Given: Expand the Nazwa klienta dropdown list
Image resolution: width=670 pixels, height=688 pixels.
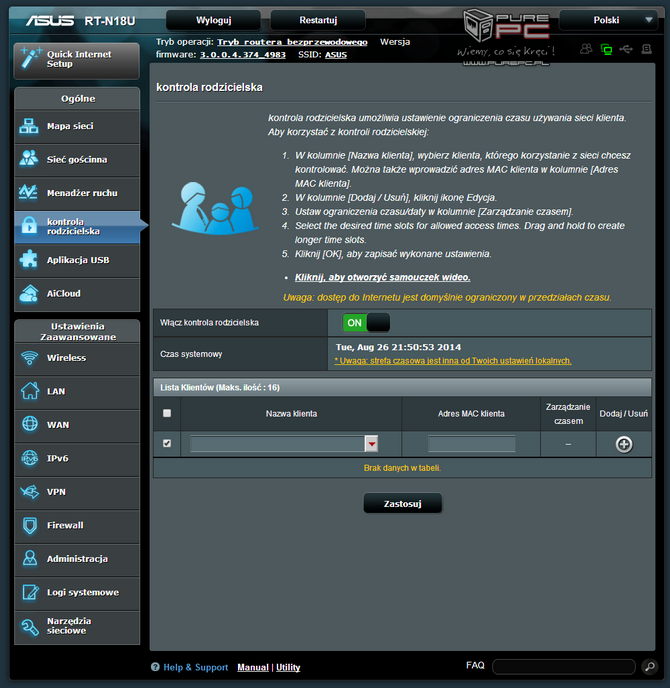Looking at the screenshot, I should tap(371, 444).
